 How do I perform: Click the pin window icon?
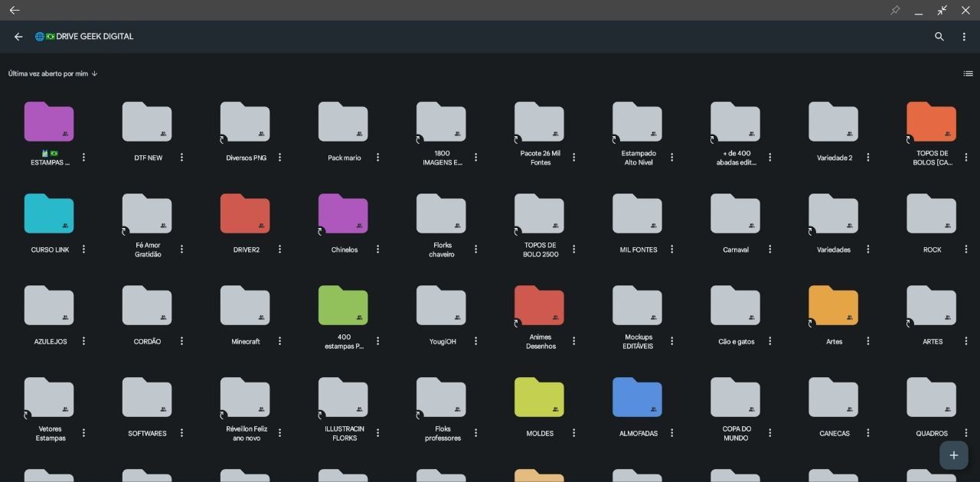coord(895,10)
